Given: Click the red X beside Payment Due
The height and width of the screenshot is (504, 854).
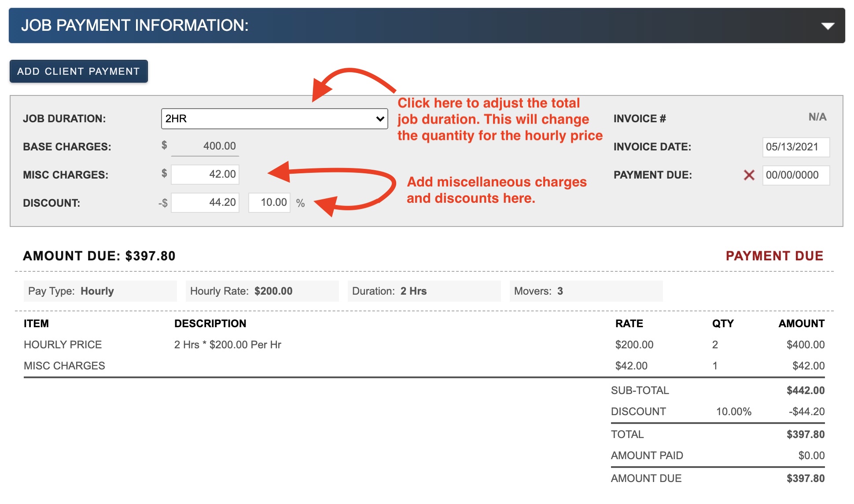Looking at the screenshot, I should click(x=749, y=175).
